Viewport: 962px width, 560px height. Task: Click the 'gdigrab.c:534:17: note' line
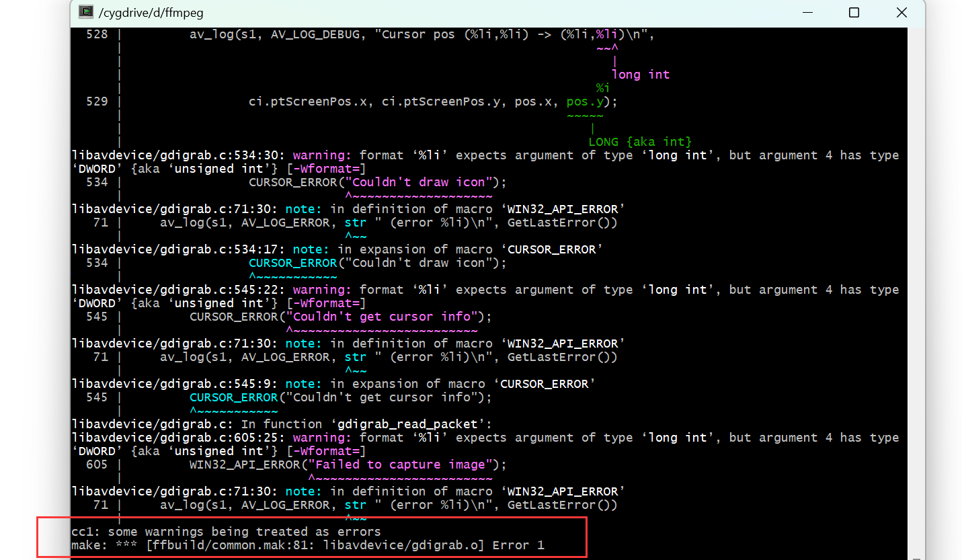coord(337,249)
